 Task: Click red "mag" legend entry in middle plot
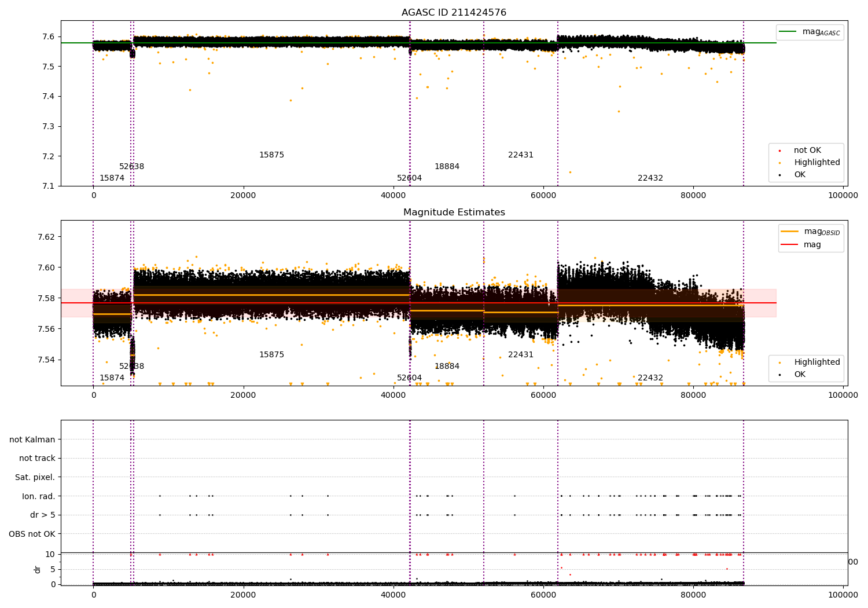pyautogui.click(x=801, y=245)
